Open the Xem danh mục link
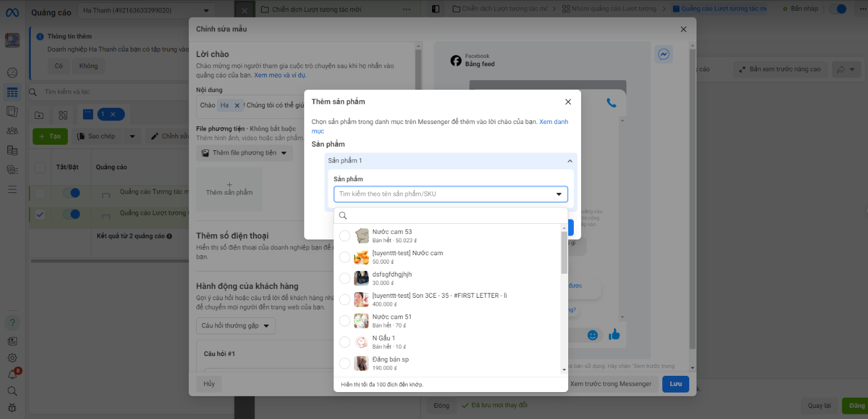868x419 pixels. [440, 126]
